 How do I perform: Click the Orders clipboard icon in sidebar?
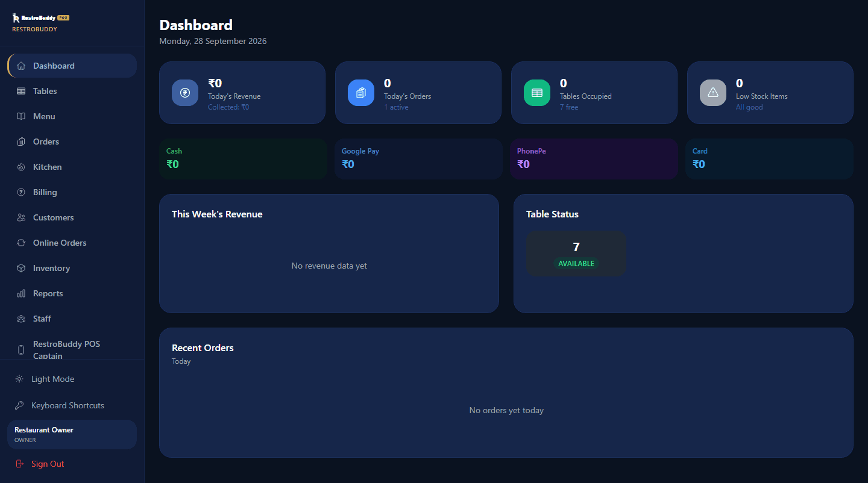[x=21, y=142]
